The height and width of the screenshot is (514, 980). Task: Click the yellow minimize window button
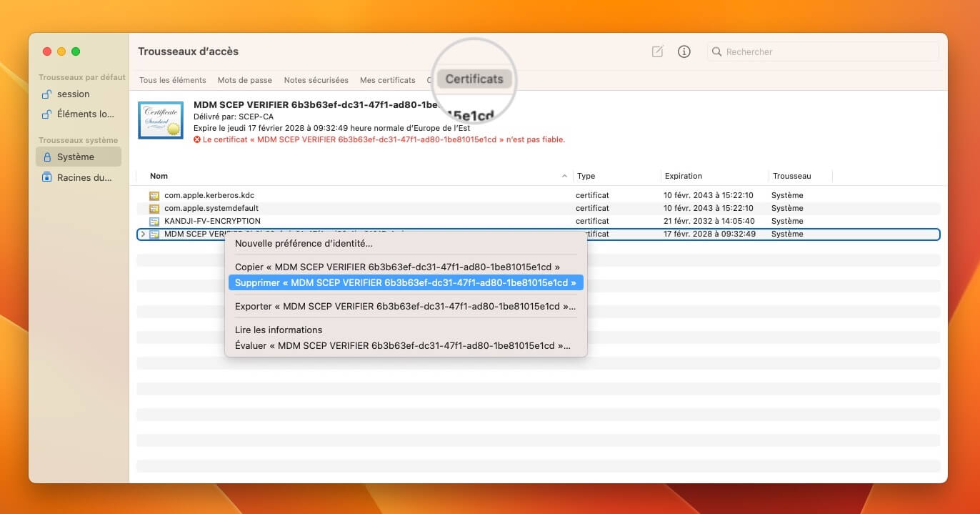click(x=61, y=51)
